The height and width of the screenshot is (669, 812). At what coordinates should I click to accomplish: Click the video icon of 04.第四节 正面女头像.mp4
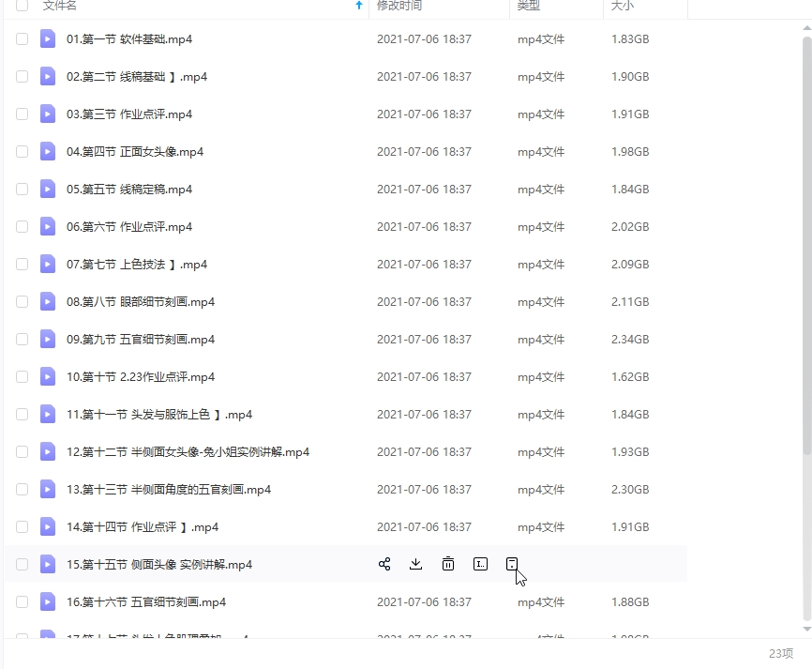click(x=48, y=151)
